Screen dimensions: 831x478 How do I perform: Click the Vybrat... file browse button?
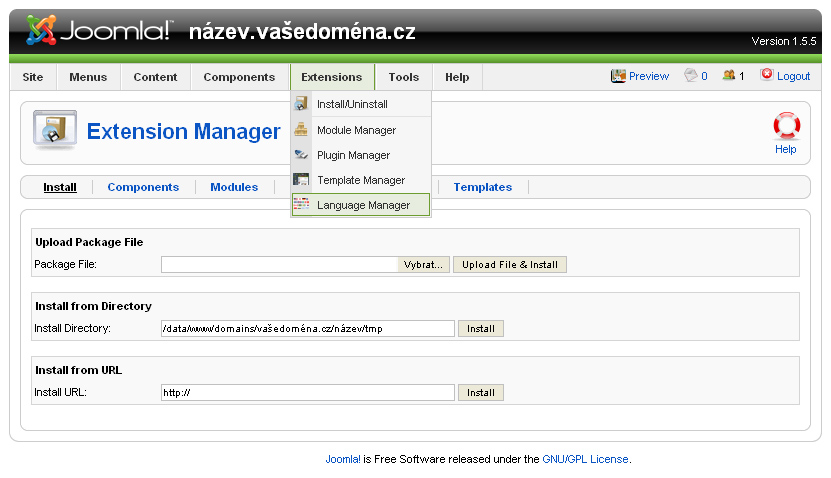pyautogui.click(x=423, y=264)
